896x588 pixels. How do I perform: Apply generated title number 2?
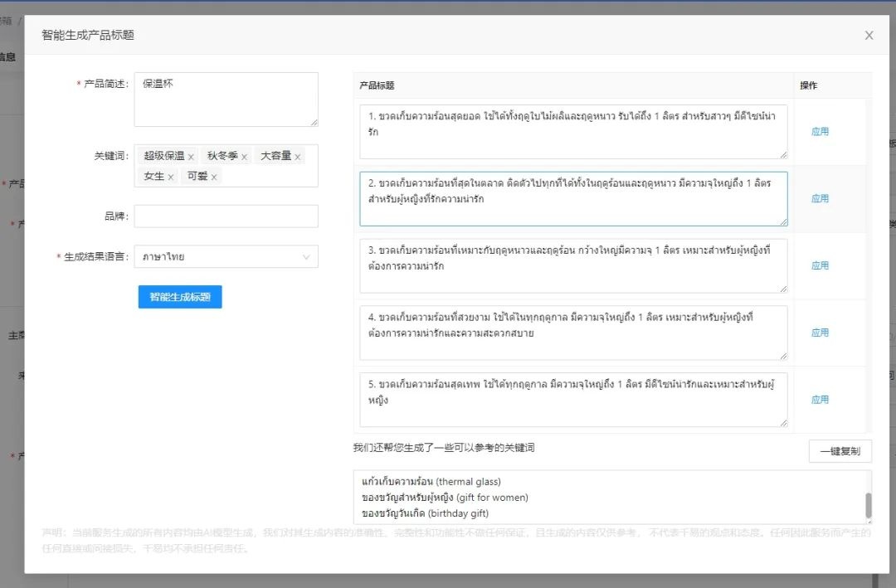pos(820,198)
